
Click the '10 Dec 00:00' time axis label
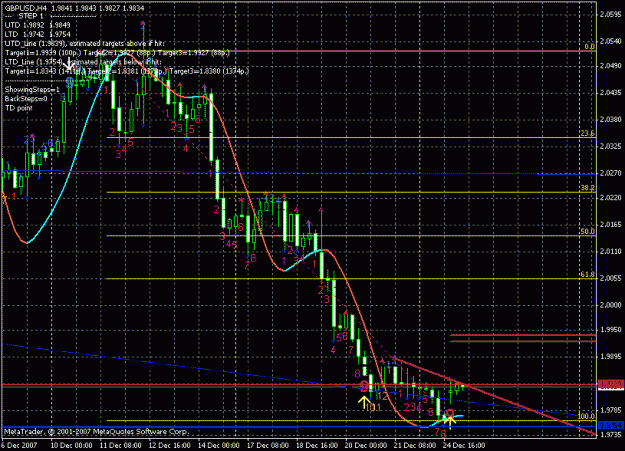71,445
